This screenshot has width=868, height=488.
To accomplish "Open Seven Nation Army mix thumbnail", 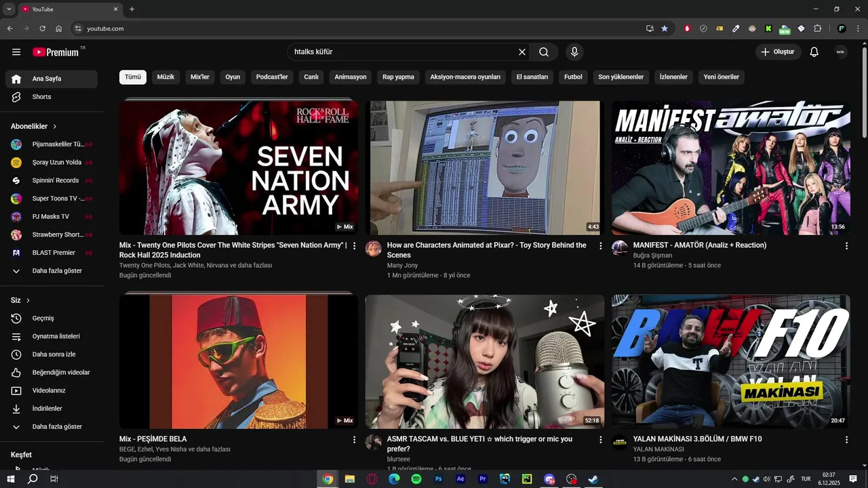I will coord(239,168).
